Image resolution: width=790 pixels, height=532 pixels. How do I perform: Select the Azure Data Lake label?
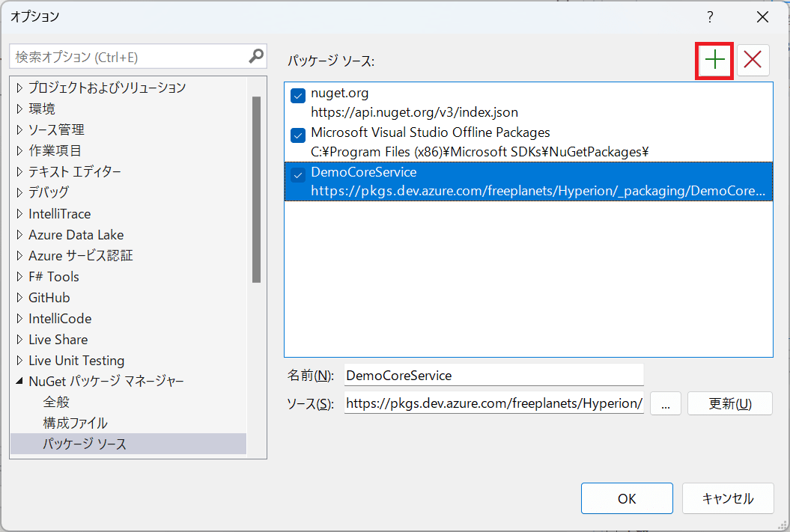coord(76,234)
